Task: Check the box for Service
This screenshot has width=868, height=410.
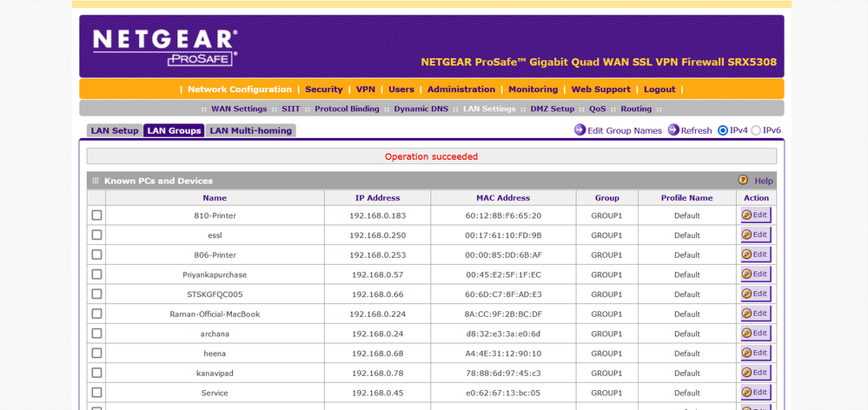Action: click(x=96, y=393)
